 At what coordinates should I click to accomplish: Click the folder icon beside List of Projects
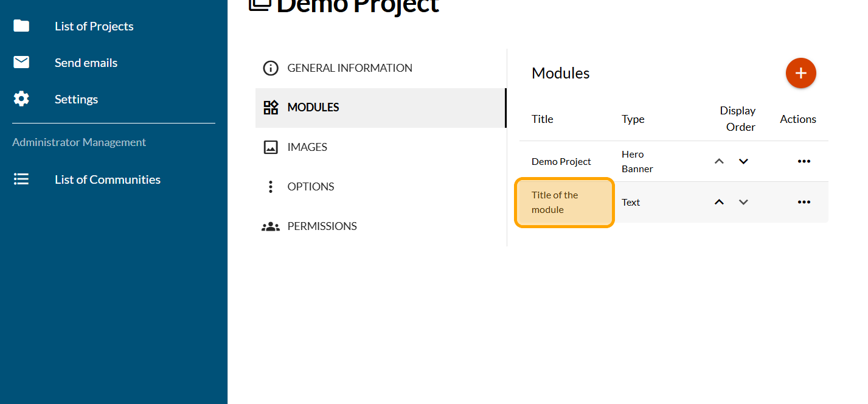coord(21,26)
